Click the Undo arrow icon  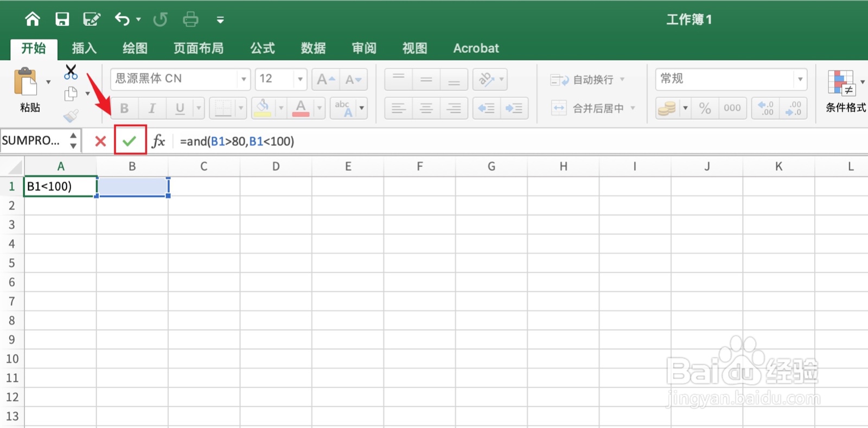pos(122,20)
